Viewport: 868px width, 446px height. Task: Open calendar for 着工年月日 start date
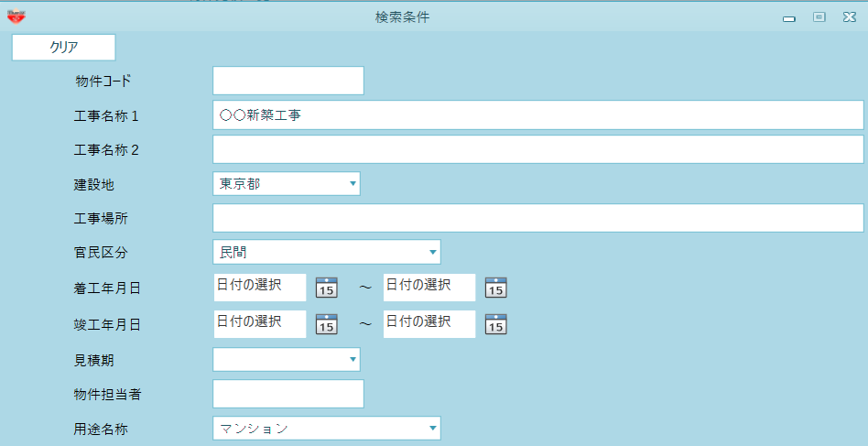[327, 288]
